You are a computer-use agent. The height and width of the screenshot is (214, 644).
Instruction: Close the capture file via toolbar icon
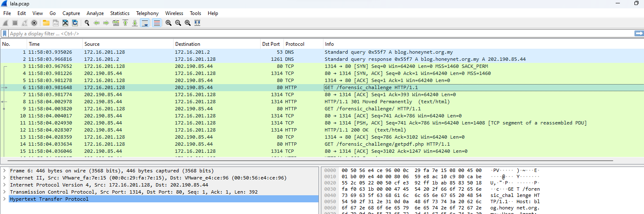[x=65, y=23]
